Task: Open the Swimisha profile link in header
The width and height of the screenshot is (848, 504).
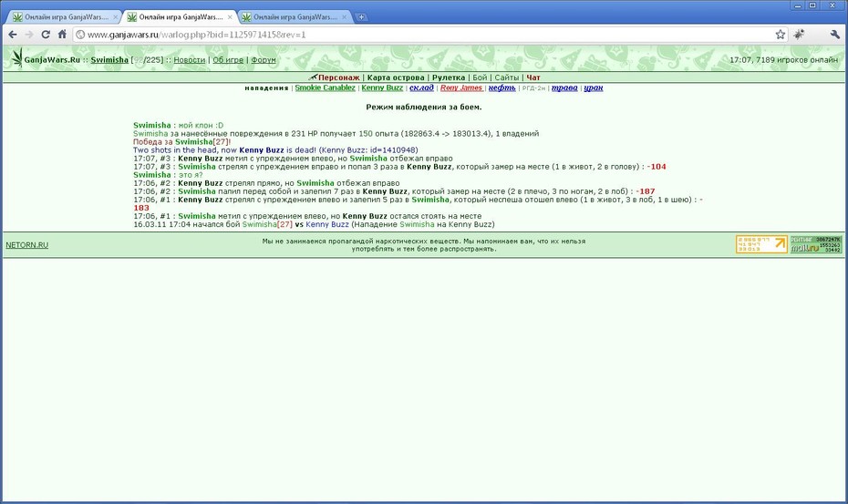Action: (x=109, y=60)
